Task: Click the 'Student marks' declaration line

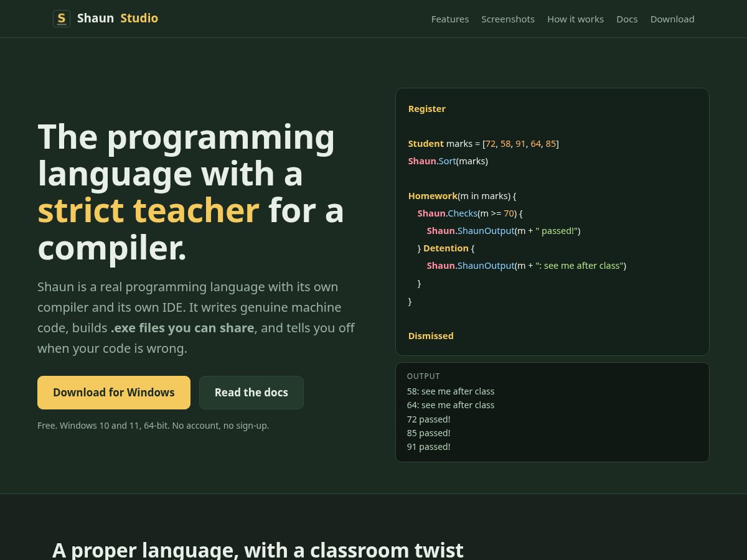Action: [x=484, y=144]
